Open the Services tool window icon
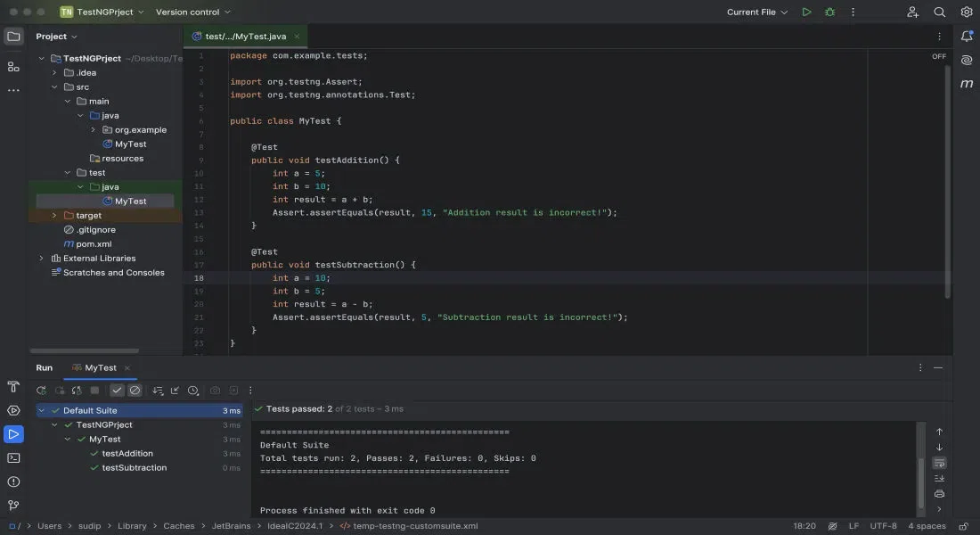Screen dimensions: 980x535 click(13, 410)
